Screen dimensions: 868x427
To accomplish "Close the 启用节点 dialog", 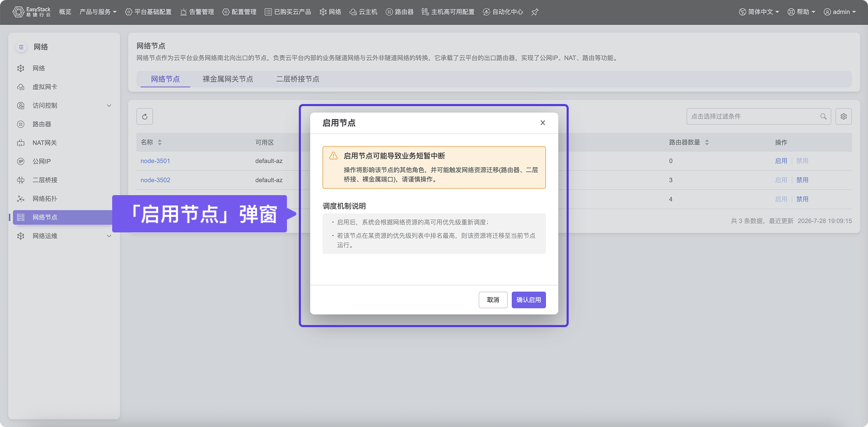I will click(x=543, y=123).
